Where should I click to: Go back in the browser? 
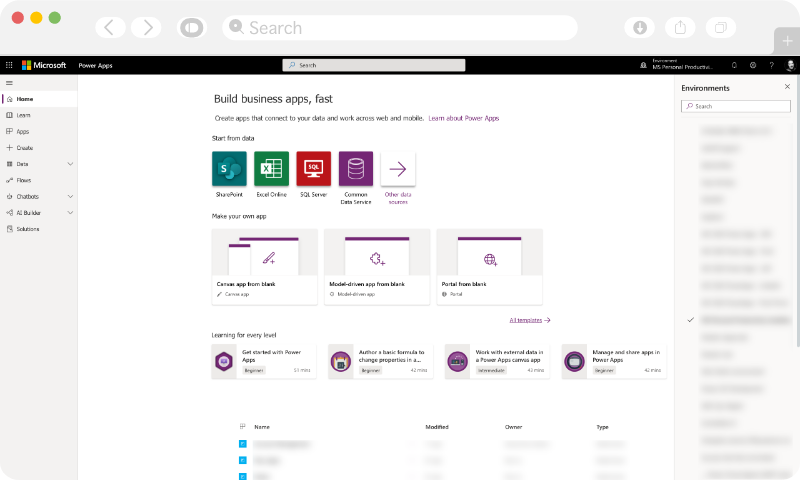coord(110,28)
